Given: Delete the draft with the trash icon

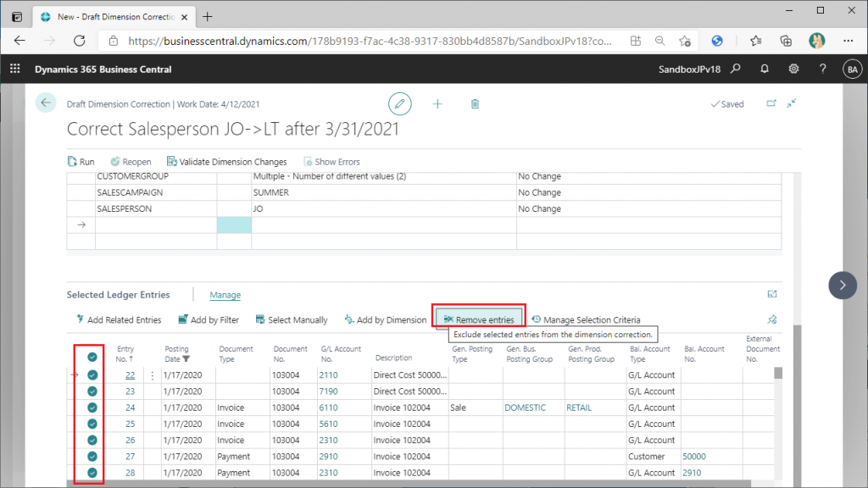Looking at the screenshot, I should (x=475, y=103).
